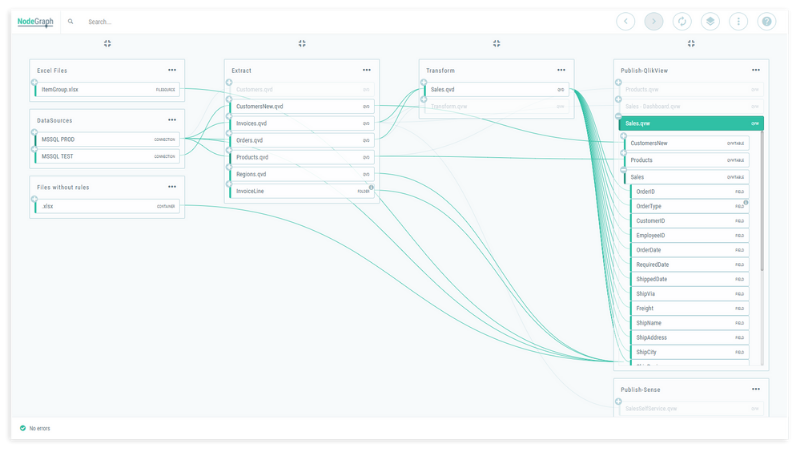
Task: Open Publish-Sense group options menu
Action: (x=756, y=389)
